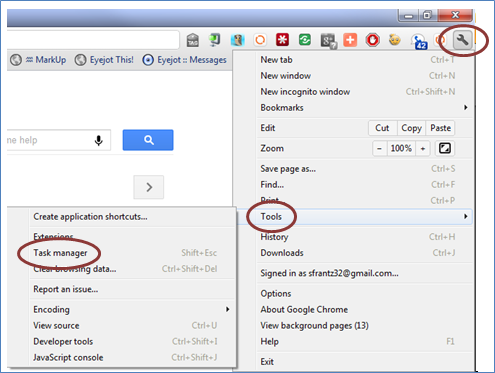Open Extensions in the Tools submenu

[132, 237]
